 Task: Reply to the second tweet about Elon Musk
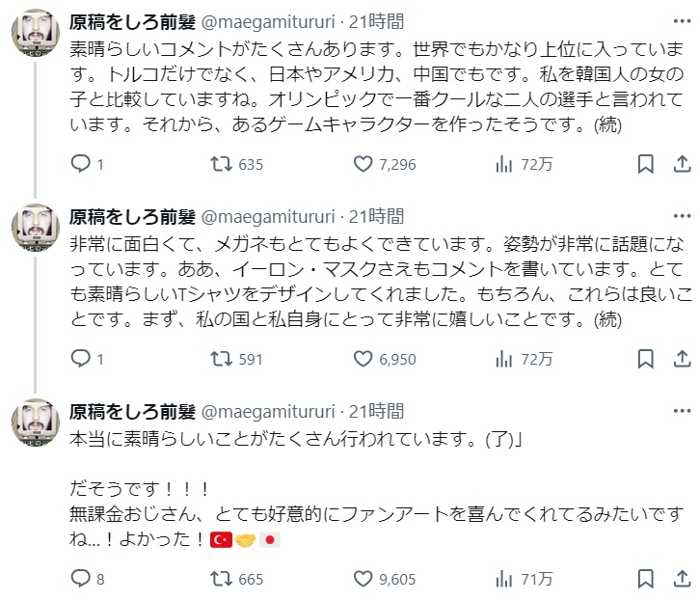[83, 359]
